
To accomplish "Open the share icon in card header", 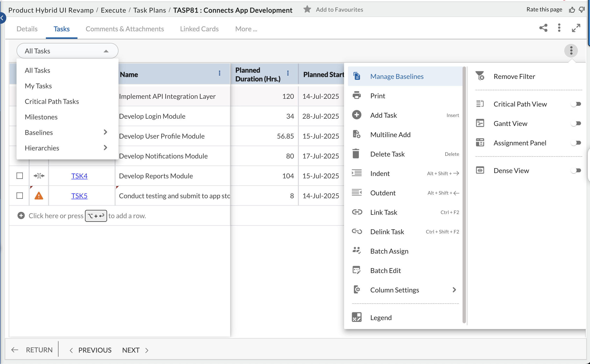I will click(x=543, y=28).
